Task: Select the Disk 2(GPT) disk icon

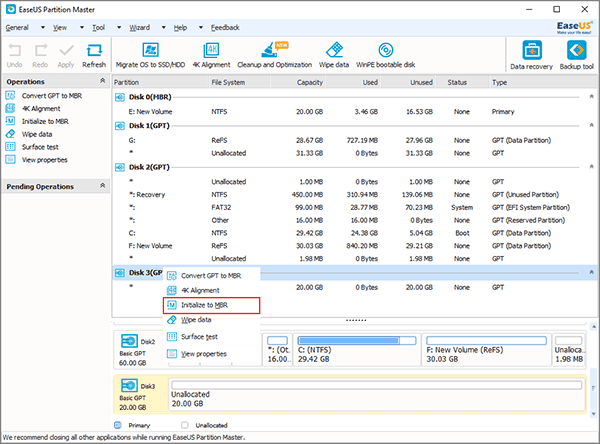Action: (120, 167)
